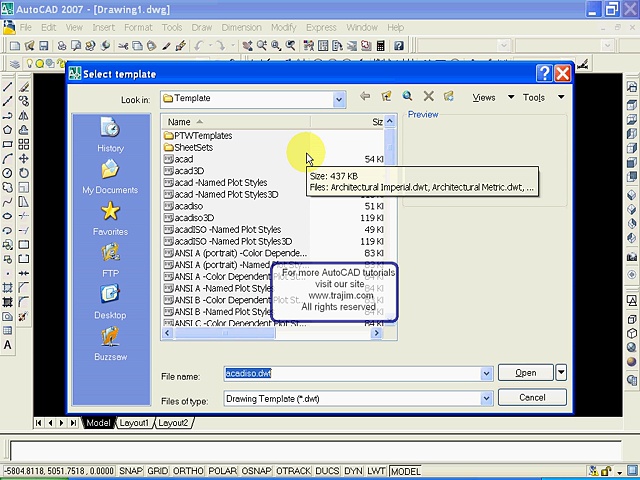Expand the Files of type dropdown
This screenshot has width=640, height=480.
point(487,398)
